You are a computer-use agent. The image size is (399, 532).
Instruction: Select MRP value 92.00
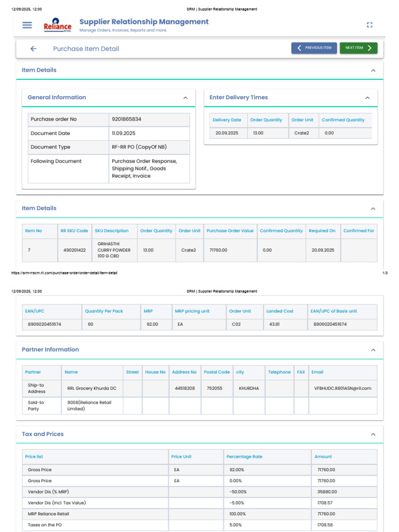click(152, 324)
